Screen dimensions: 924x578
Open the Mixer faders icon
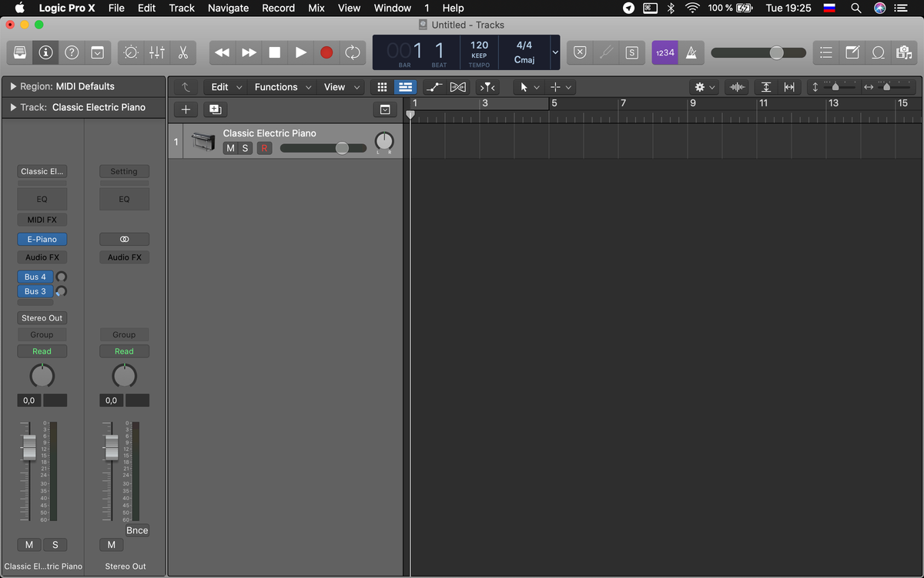pyautogui.click(x=157, y=52)
